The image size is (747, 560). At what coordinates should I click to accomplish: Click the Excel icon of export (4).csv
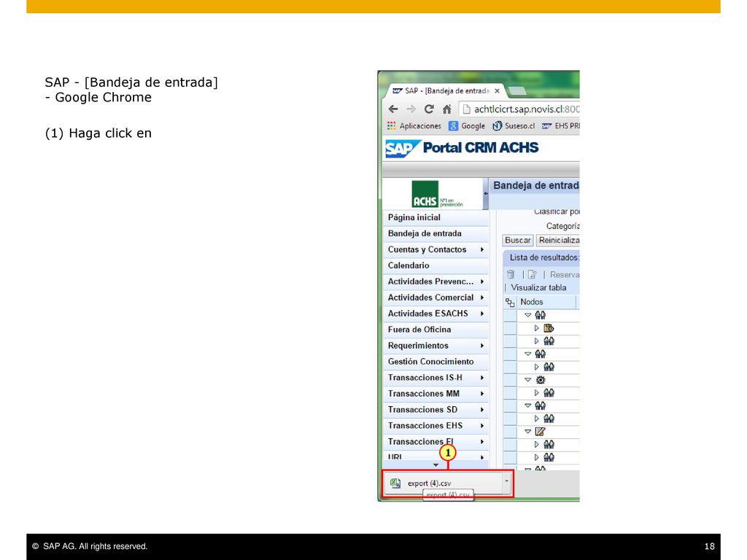click(395, 483)
